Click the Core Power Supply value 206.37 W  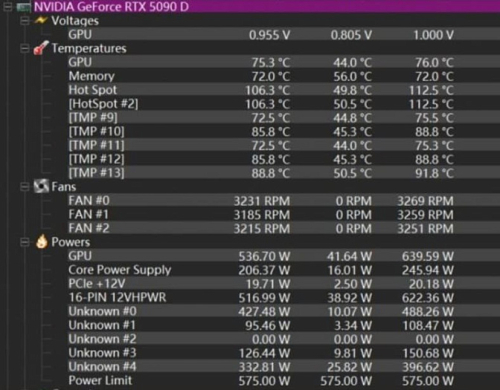coord(264,270)
